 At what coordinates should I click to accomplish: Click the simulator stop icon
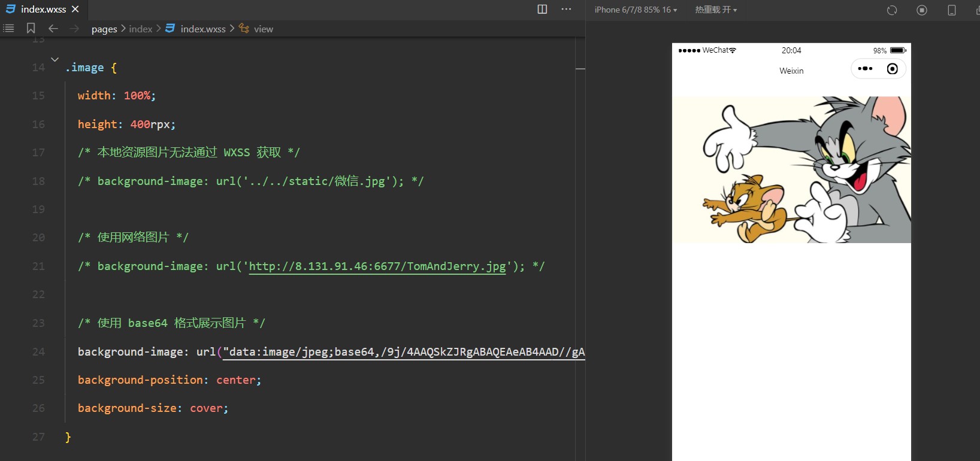click(x=922, y=10)
